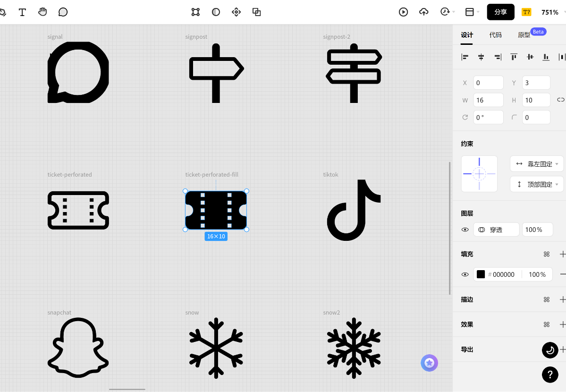Click the fill hex value 000000
The width and height of the screenshot is (566, 392).
503,274
